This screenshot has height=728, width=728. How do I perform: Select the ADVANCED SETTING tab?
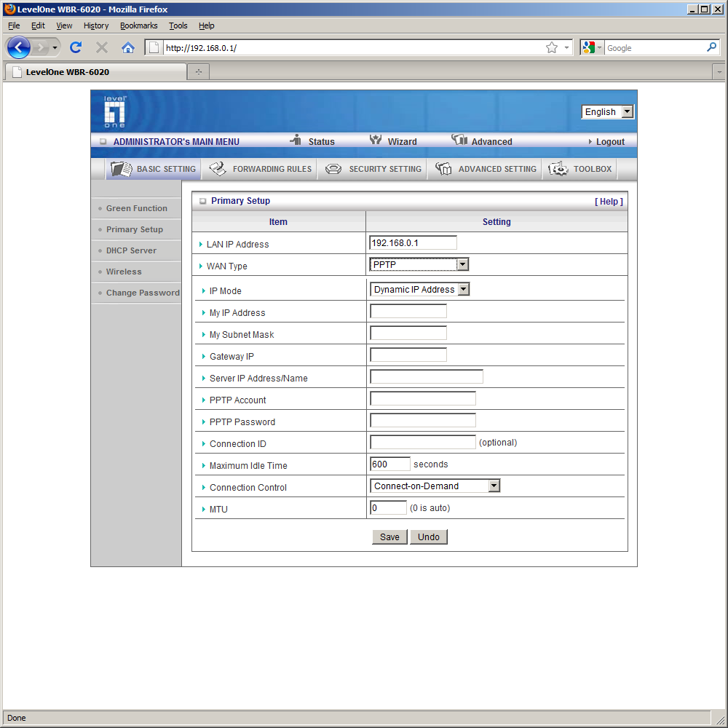[x=486, y=169]
